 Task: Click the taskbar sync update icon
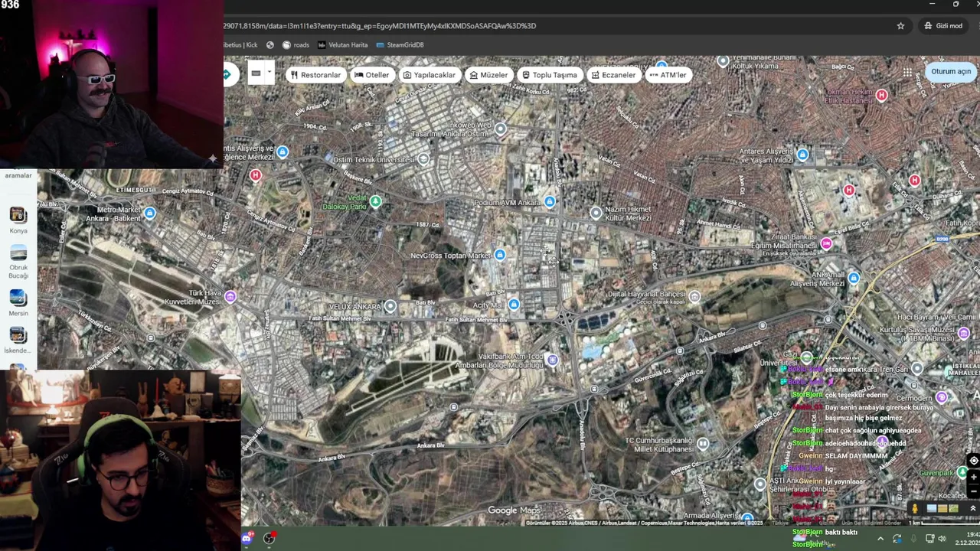pyautogui.click(x=897, y=539)
